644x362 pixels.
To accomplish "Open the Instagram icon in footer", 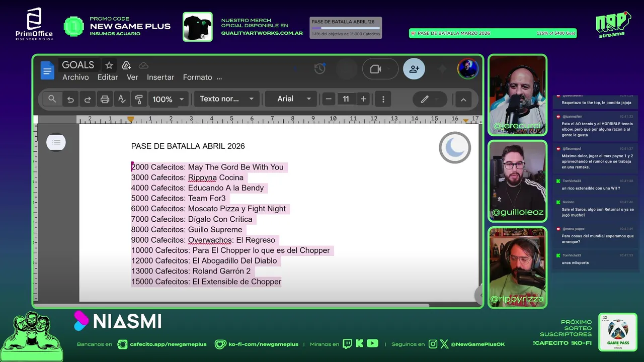I will click(433, 344).
